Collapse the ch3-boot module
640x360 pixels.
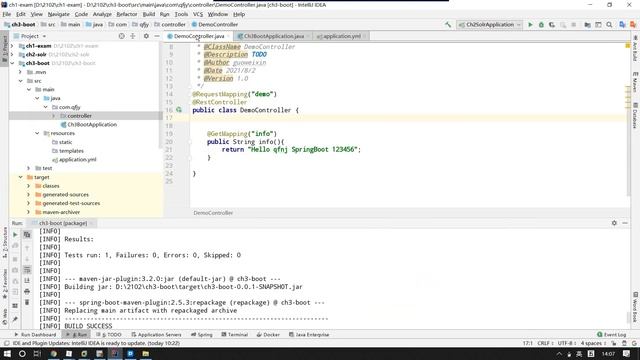tap(12, 63)
